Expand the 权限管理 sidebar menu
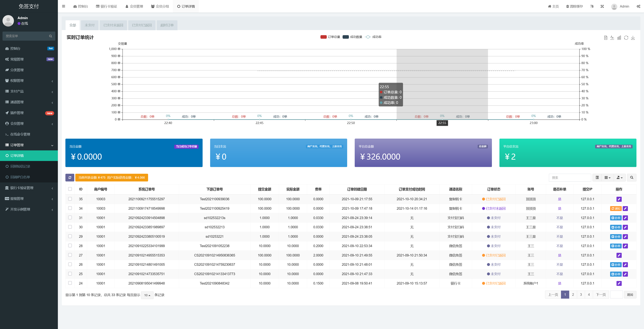 pos(29,81)
